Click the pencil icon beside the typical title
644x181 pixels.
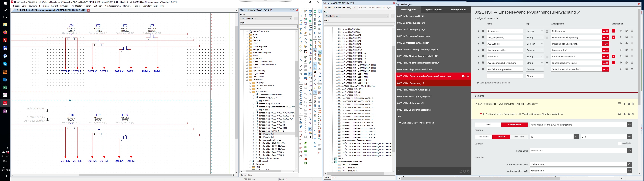579,12
